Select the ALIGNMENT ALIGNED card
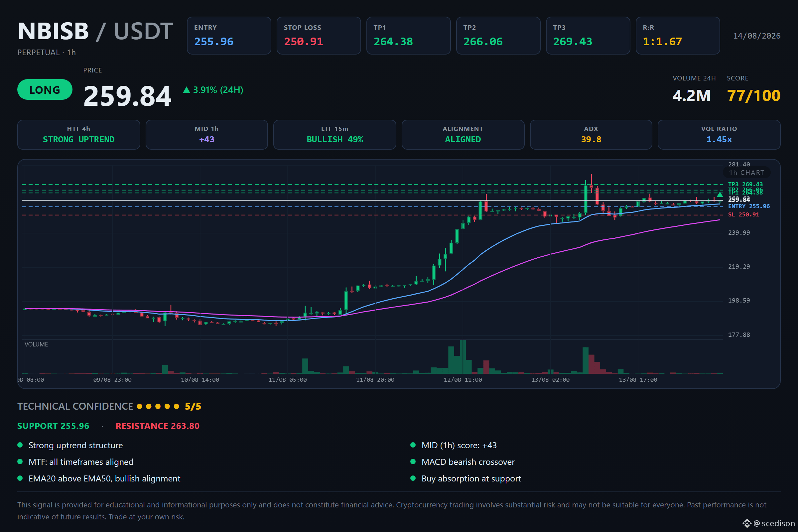The height and width of the screenshot is (532, 798). click(x=463, y=135)
